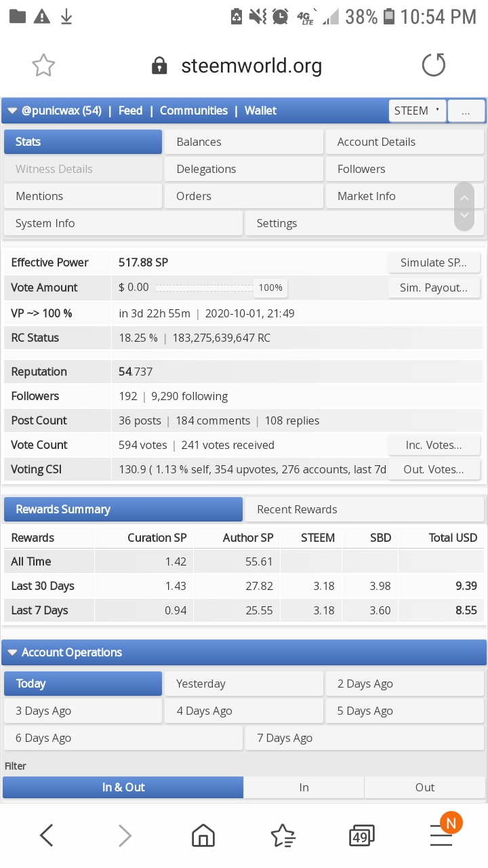
Task: Tap the download status bar icon
Action: (66, 16)
